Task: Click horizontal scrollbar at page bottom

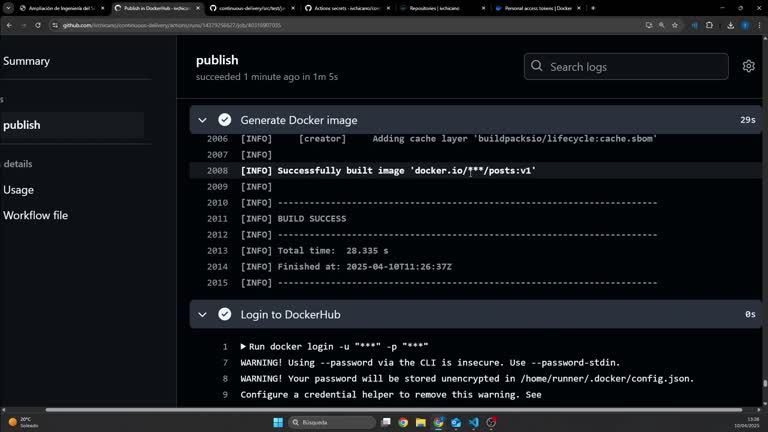Action: (x=394, y=409)
